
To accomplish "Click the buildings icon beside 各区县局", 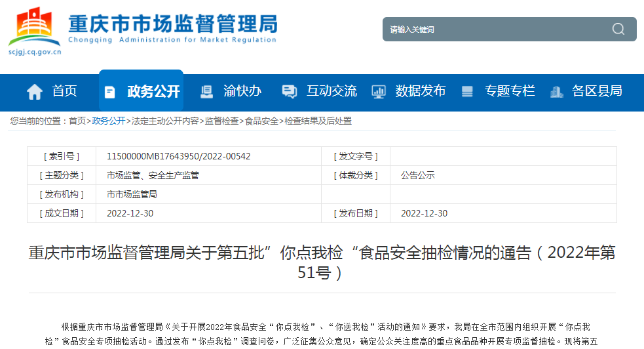I will [x=556, y=92].
